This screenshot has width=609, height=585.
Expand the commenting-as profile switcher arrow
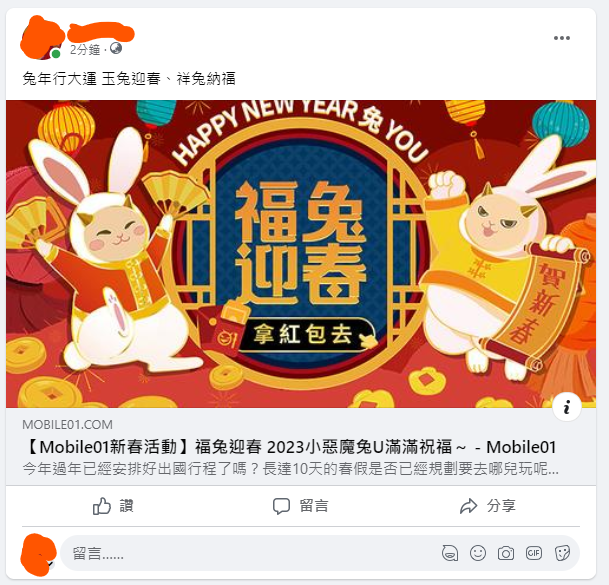(x=50, y=564)
